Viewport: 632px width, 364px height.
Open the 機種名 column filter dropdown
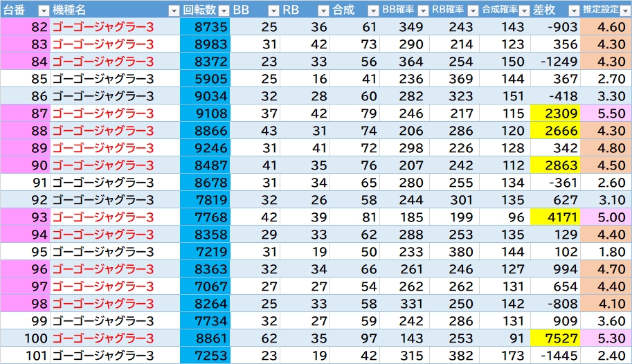[x=174, y=11]
